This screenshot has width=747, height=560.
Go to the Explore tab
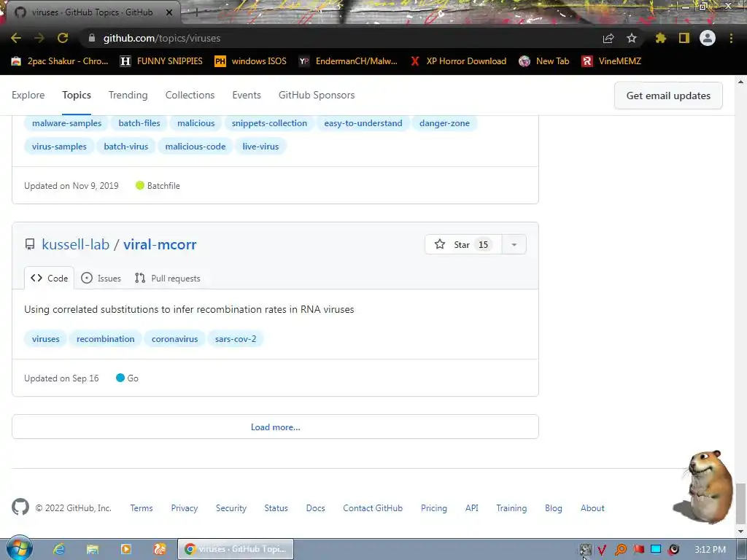28,95
